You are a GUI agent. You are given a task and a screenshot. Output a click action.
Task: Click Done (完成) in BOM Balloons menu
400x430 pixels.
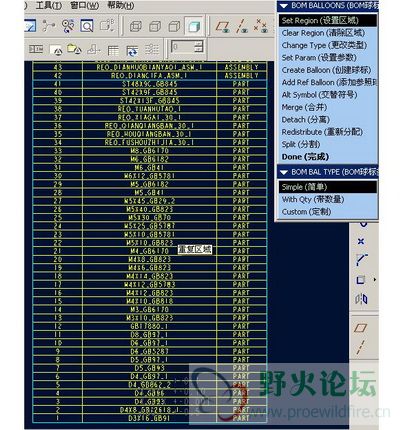pyautogui.click(x=305, y=157)
